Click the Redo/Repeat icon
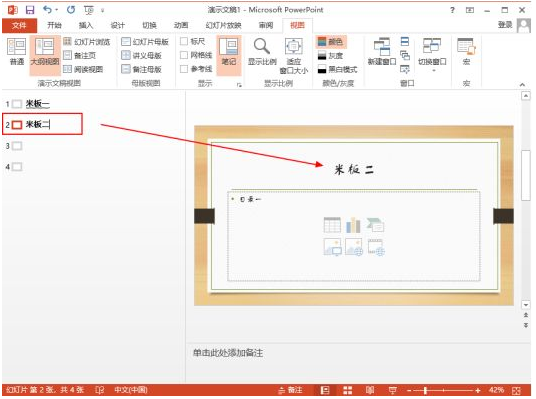The width and height of the screenshot is (536, 399). coord(71,10)
